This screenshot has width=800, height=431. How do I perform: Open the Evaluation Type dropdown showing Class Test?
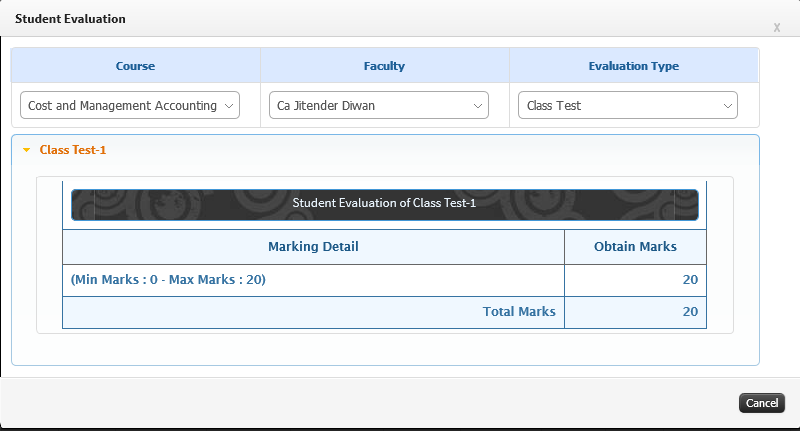point(628,106)
